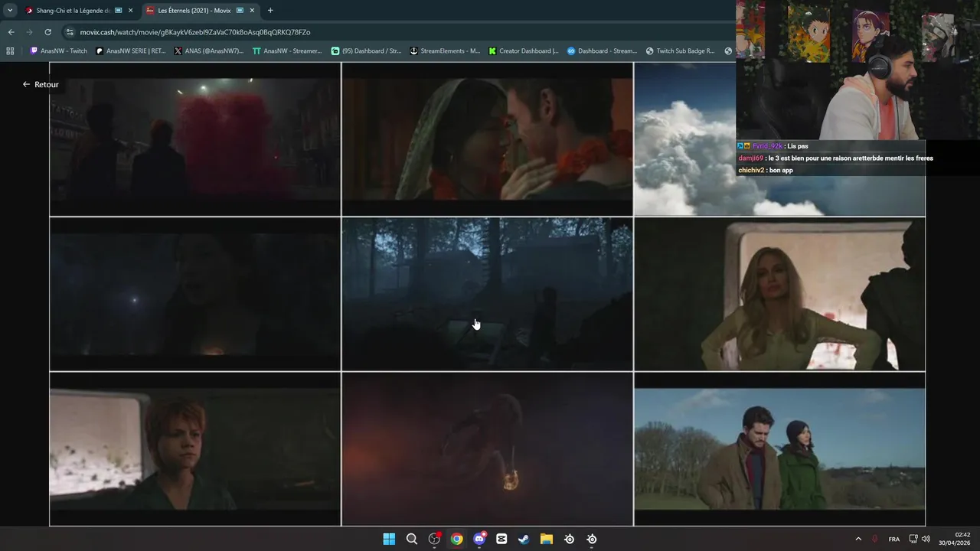Viewport: 980px width, 551px height.
Task: Select the Les Éternels (2021) - Movix tab
Action: tap(200, 11)
